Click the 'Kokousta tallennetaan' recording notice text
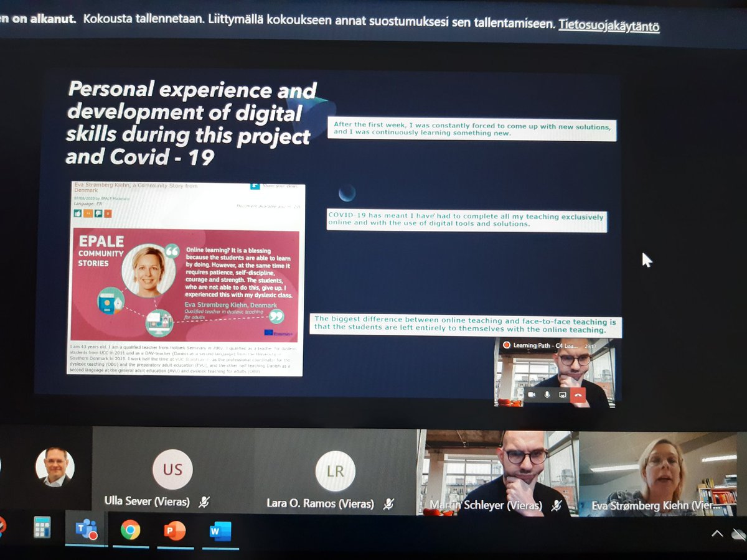 (143, 19)
